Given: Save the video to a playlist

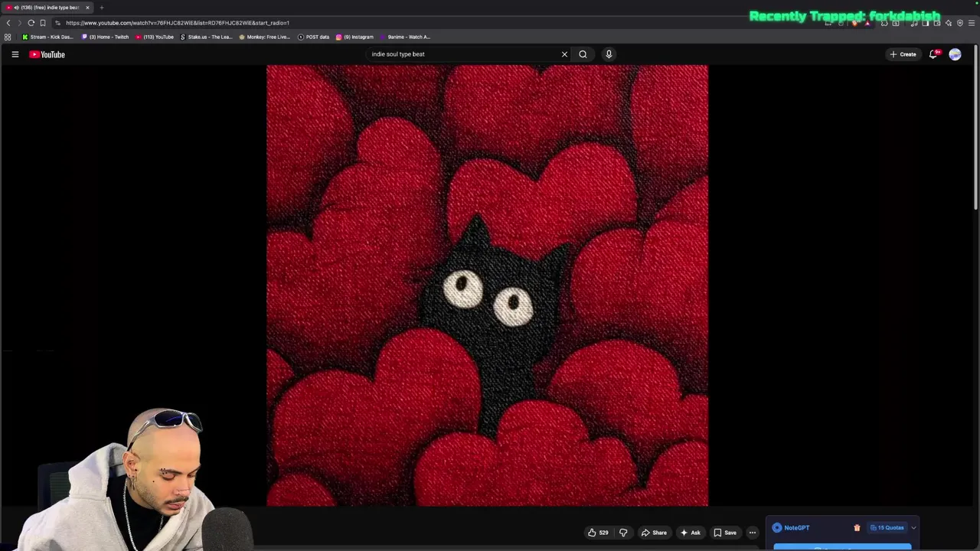Looking at the screenshot, I should [725, 533].
